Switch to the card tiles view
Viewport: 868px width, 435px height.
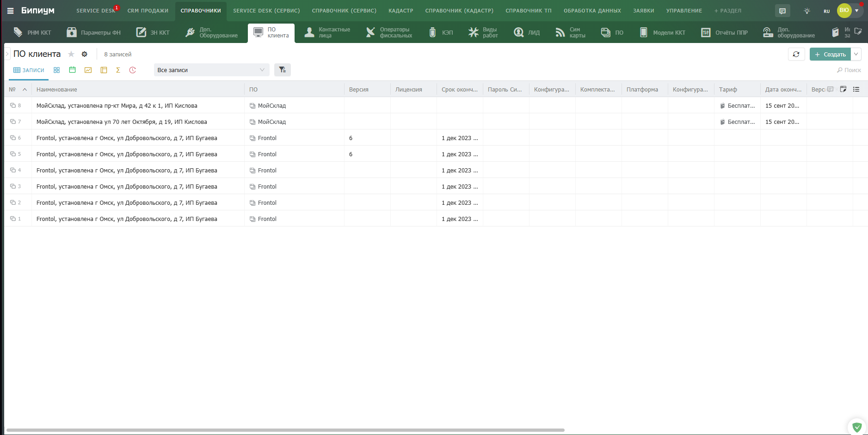click(x=56, y=70)
